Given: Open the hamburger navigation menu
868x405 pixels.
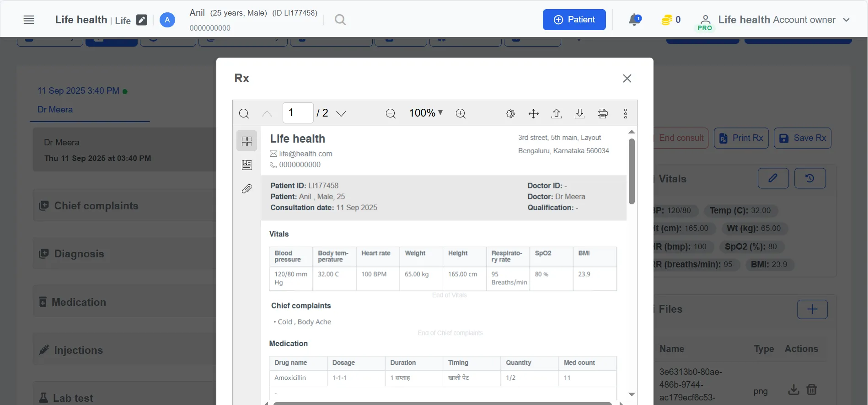Looking at the screenshot, I should (x=29, y=20).
